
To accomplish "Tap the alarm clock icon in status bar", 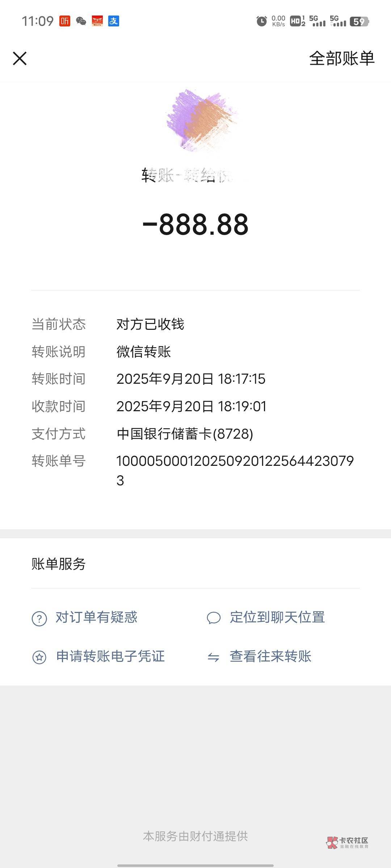I will click(x=261, y=21).
